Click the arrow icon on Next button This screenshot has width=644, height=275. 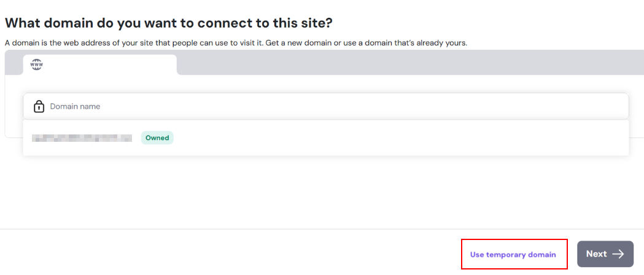click(618, 254)
